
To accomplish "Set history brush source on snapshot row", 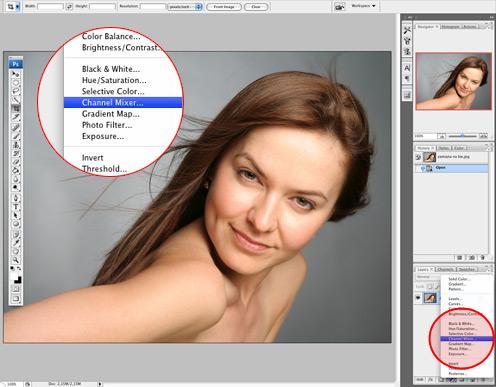I will pyautogui.click(x=418, y=157).
